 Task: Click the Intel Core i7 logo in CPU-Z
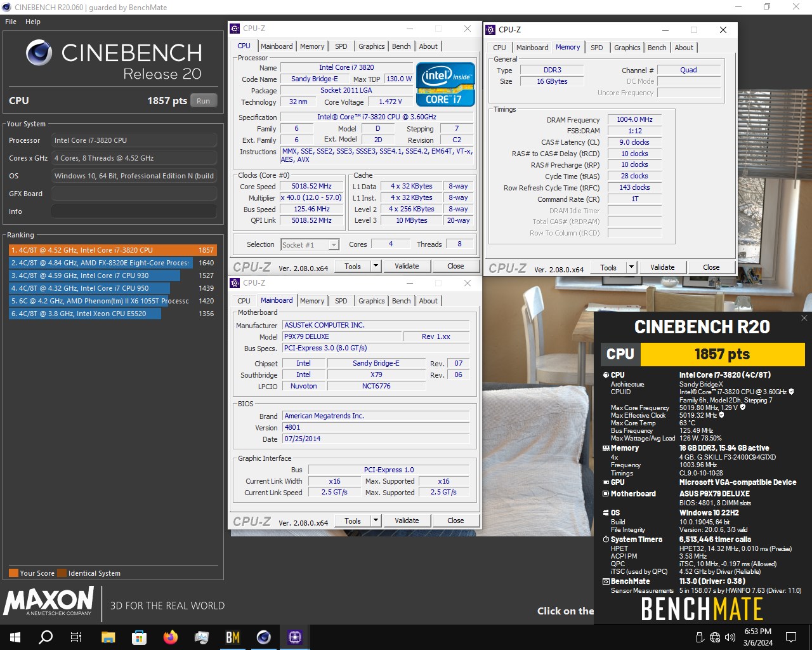(x=445, y=84)
